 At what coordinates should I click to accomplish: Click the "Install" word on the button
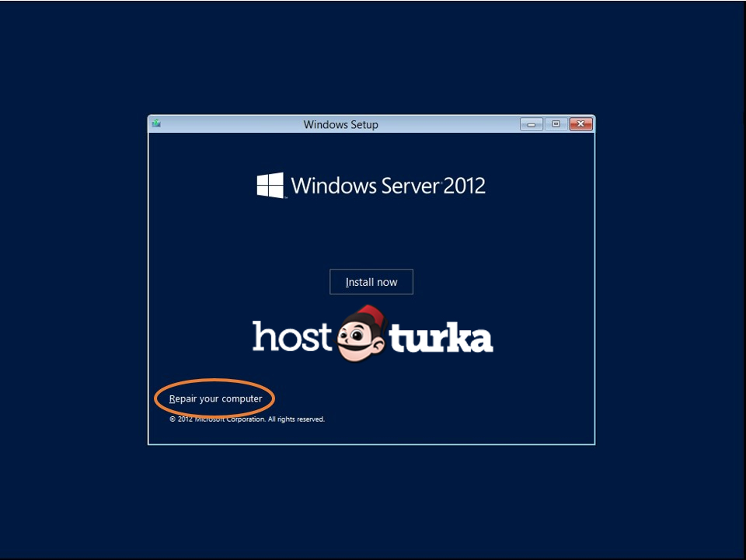(360, 282)
